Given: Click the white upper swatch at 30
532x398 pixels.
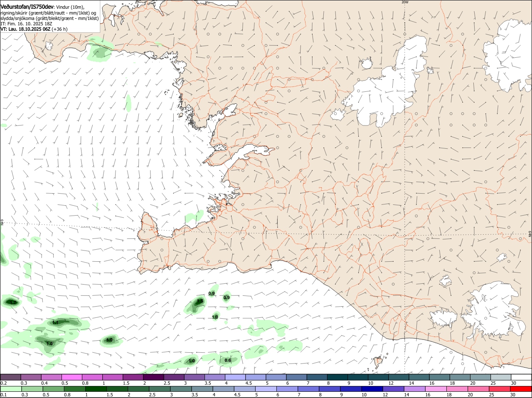Looking at the screenshot, I should [521, 377].
